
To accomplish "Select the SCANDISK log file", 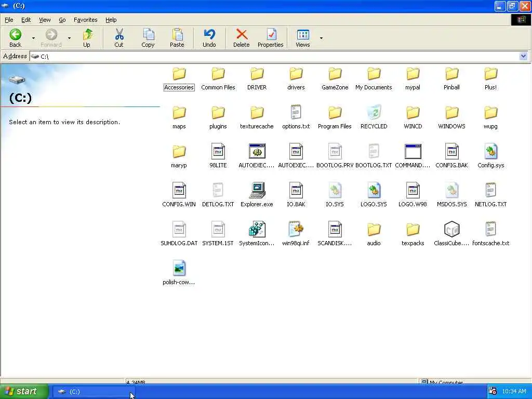I will click(335, 234).
